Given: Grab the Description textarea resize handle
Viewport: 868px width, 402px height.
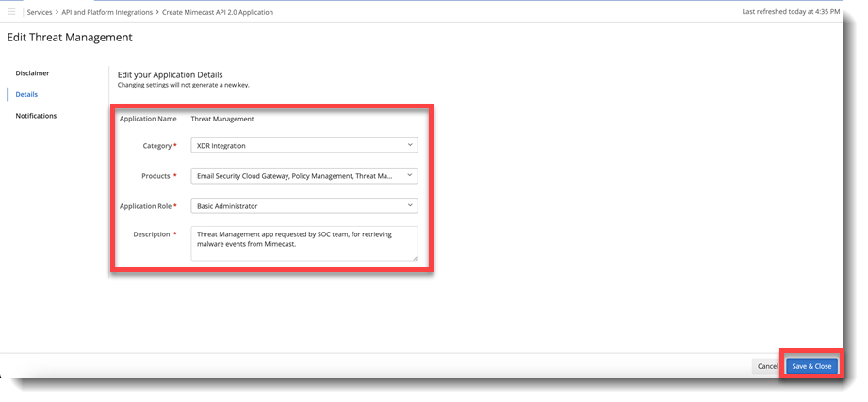Looking at the screenshot, I should 413,256.
